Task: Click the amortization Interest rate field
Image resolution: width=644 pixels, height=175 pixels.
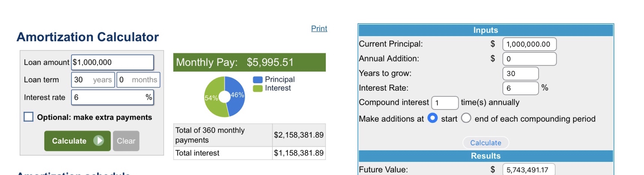Action: point(109,97)
